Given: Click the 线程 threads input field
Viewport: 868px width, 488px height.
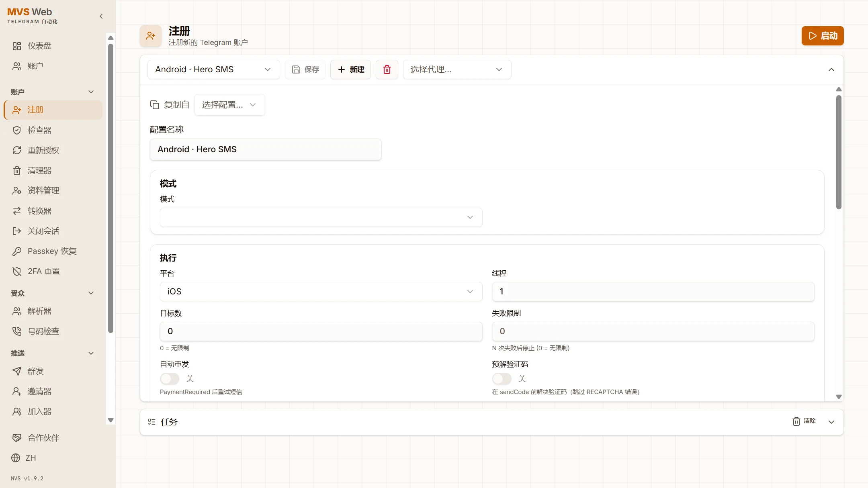Looking at the screenshot, I should click(x=653, y=292).
